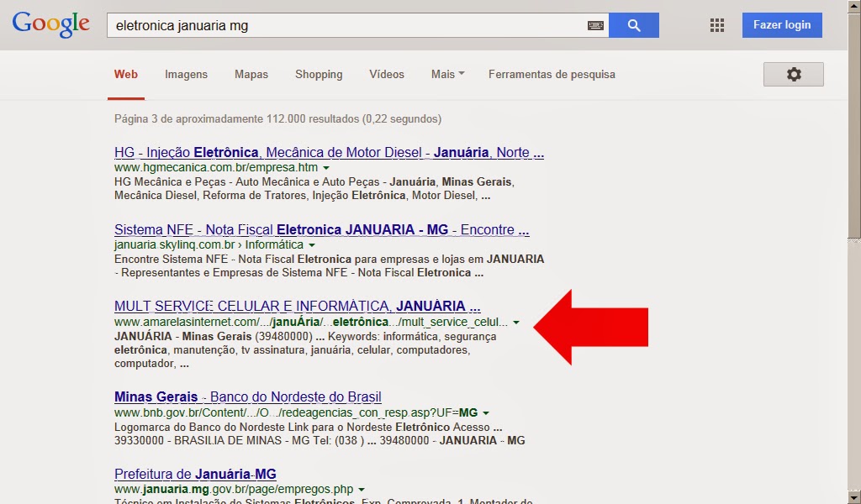The image size is (861, 504).
Task: Expand the arrow next to bnb.gov.br URL
Action: [486, 413]
